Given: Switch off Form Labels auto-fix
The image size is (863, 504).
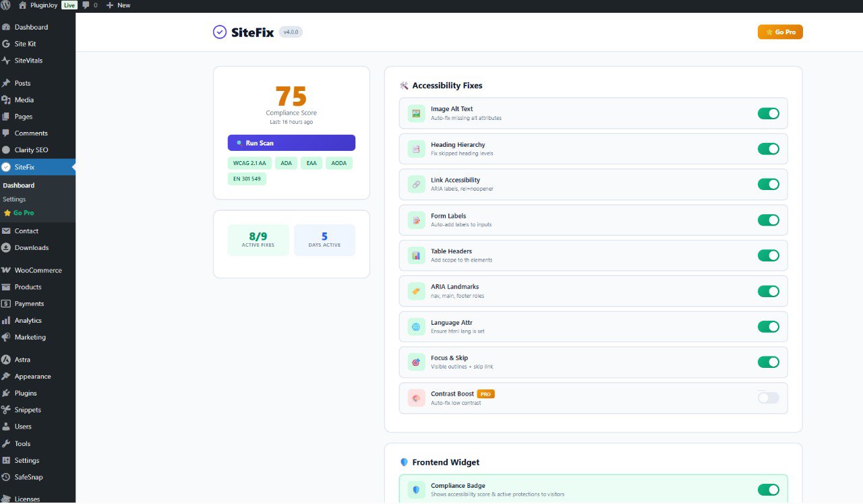Looking at the screenshot, I should (x=768, y=220).
